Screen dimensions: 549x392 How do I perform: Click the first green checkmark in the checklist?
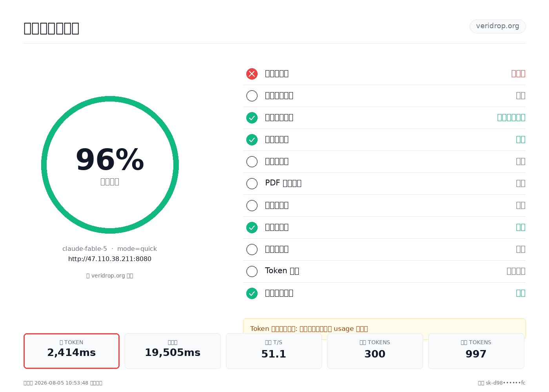pos(252,118)
